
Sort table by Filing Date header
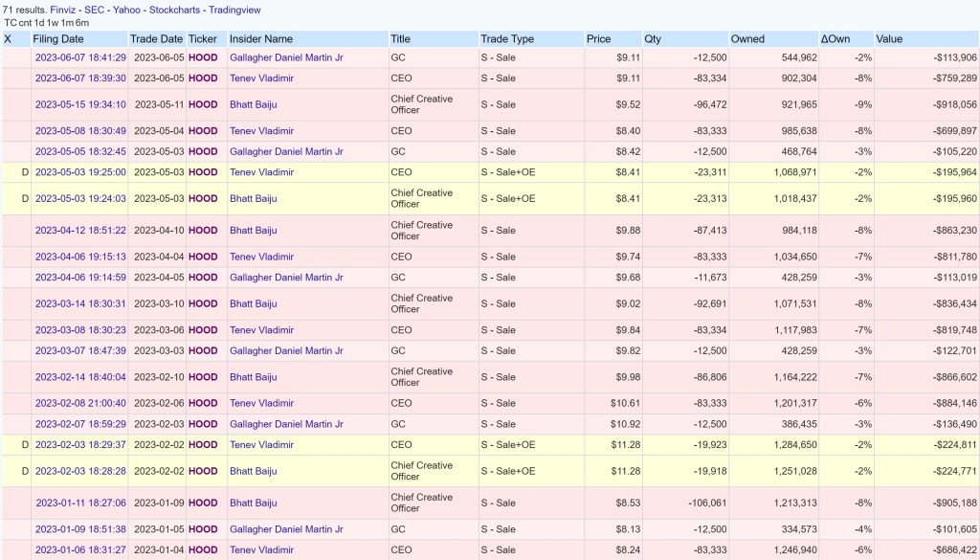coord(58,38)
